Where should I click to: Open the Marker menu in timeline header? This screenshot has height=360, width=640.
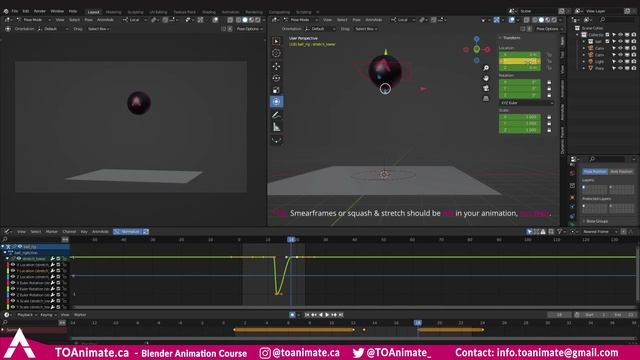pyautogui.click(x=80, y=315)
